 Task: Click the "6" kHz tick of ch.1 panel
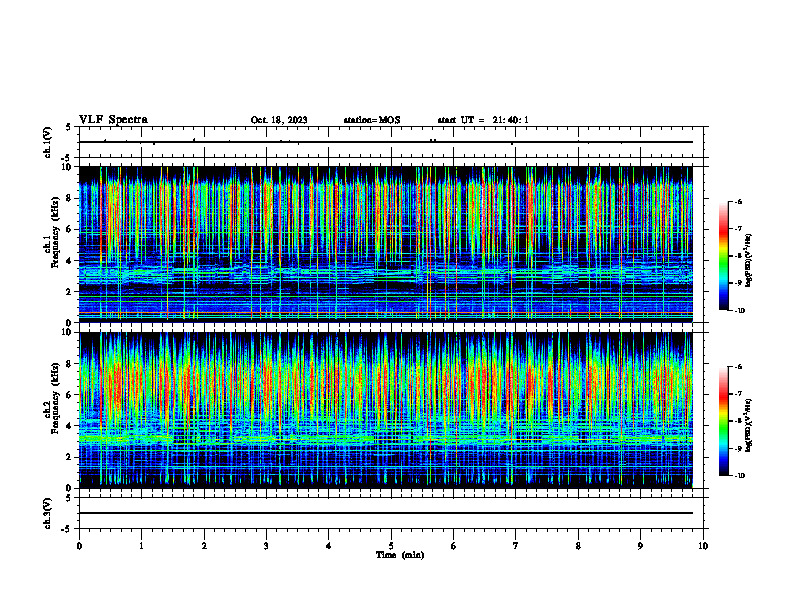pyautogui.click(x=71, y=229)
